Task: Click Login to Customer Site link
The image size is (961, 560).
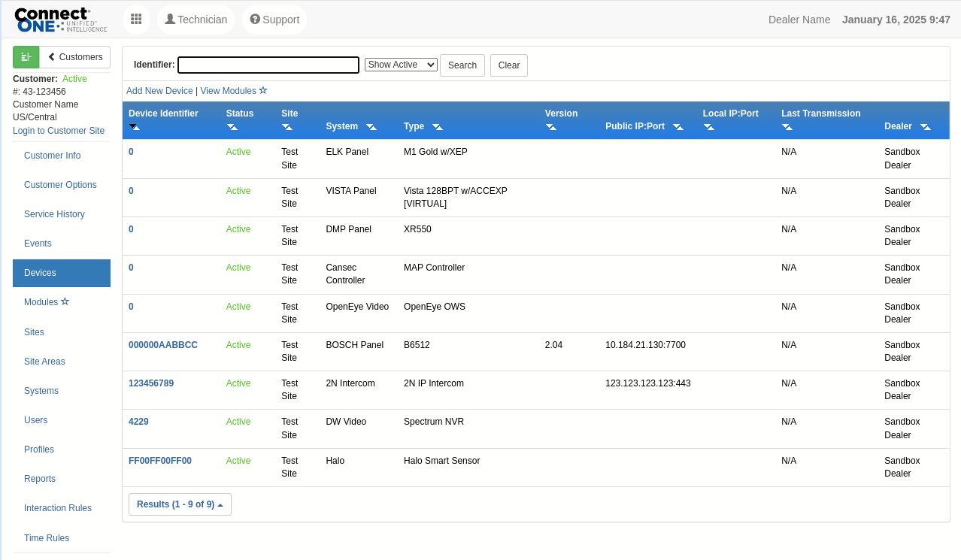Action: 59,130
